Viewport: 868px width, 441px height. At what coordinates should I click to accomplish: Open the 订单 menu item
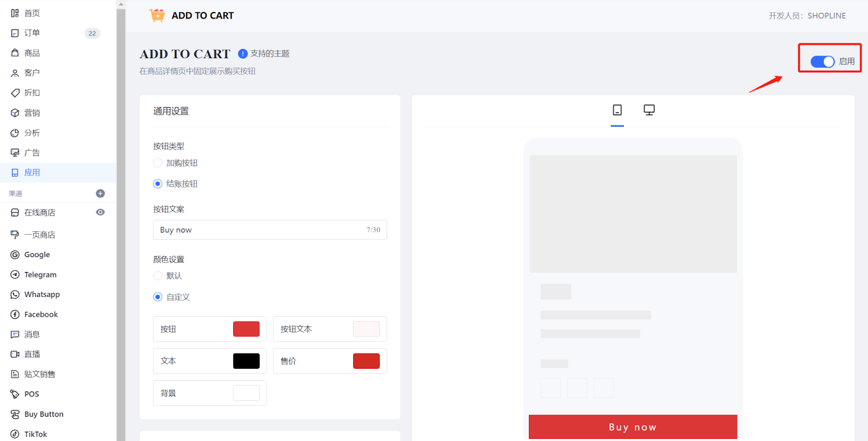(32, 33)
